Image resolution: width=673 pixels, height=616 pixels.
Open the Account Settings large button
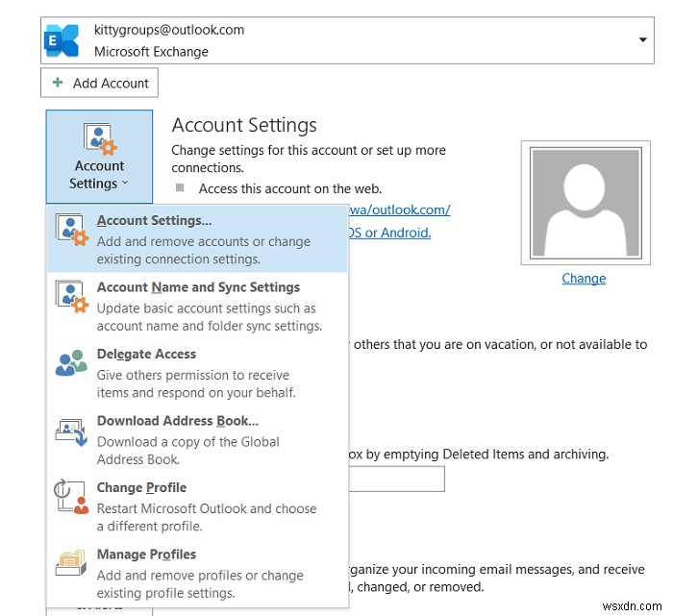pyautogui.click(x=99, y=157)
